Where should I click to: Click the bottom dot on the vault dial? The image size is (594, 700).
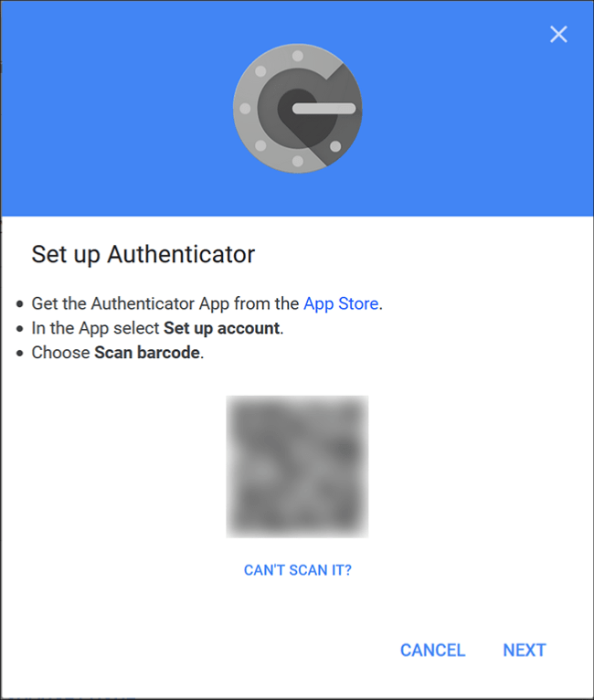(x=298, y=161)
